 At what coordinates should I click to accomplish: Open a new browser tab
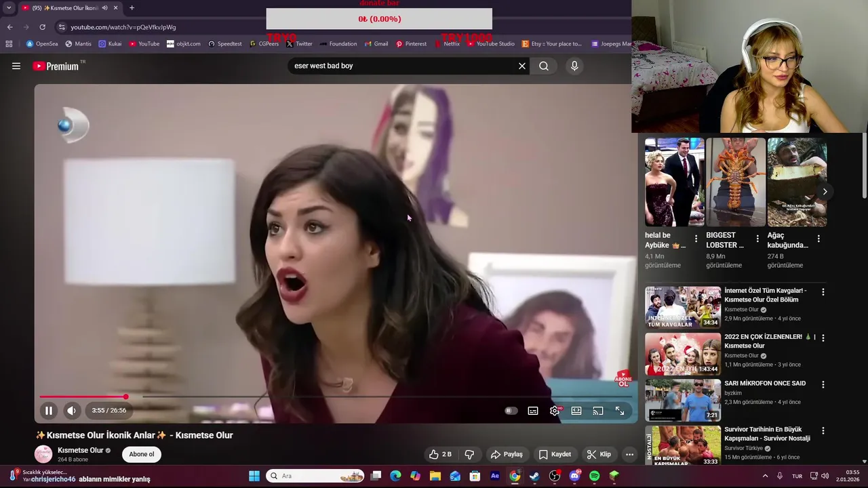pyautogui.click(x=132, y=8)
